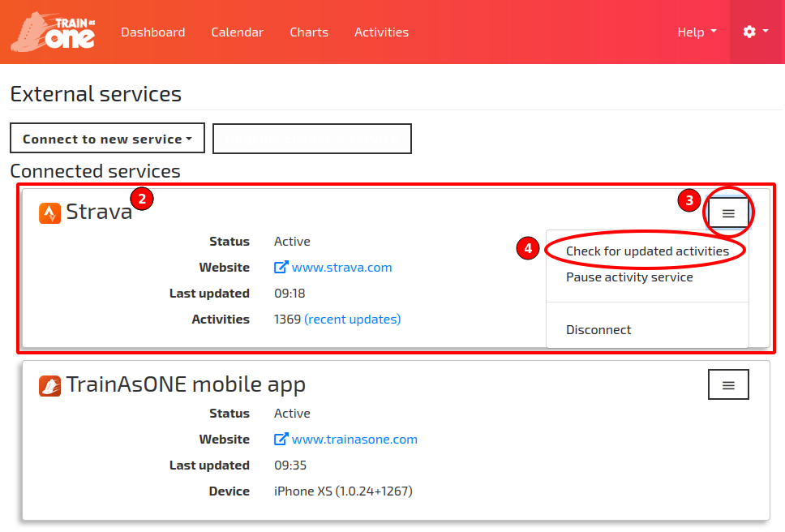Expand the Connect to new service dropdown
This screenshot has width=785, height=532.
106,138
